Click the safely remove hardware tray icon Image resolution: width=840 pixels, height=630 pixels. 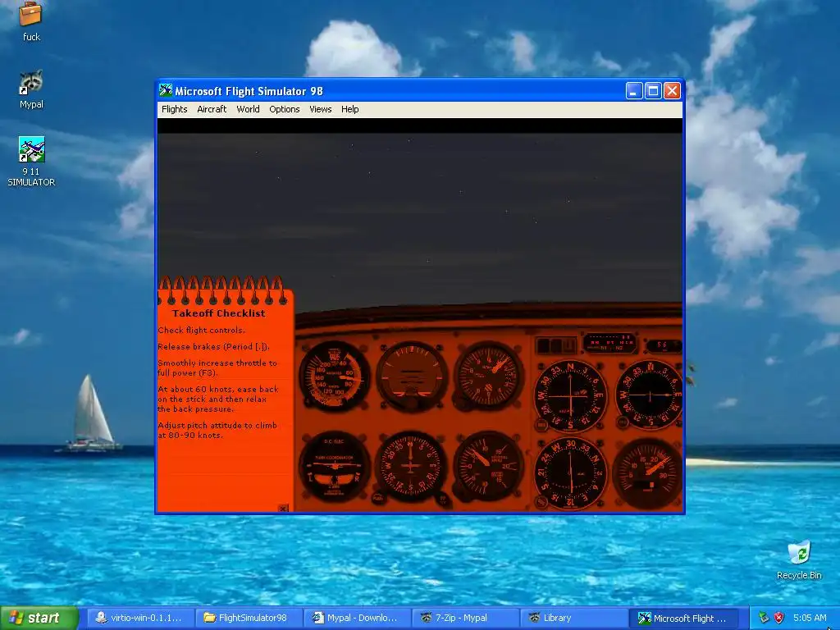(764, 618)
